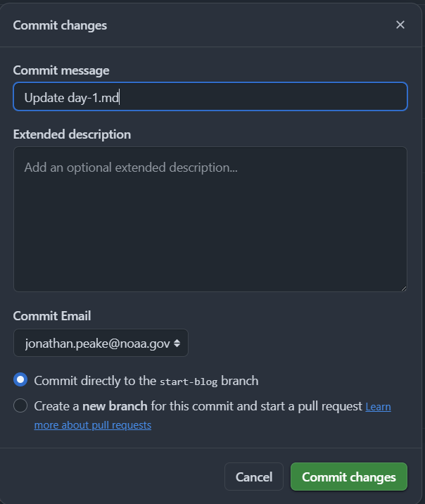
Task: Click the textarea resize grip in corner
Action: point(404,289)
